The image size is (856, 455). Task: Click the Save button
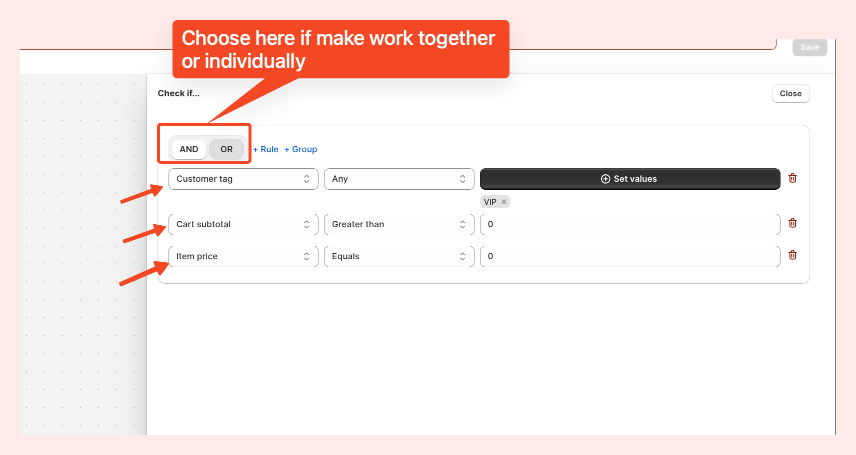click(x=809, y=47)
